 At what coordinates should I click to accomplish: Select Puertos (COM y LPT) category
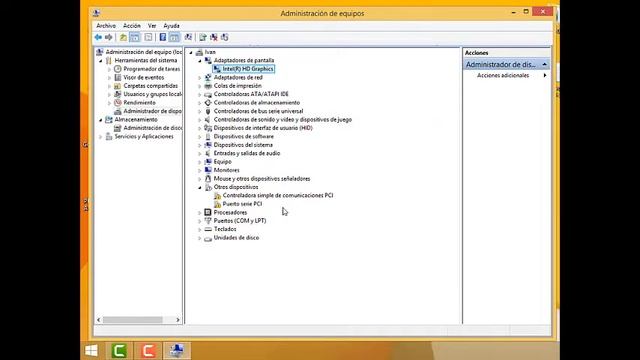(240, 221)
